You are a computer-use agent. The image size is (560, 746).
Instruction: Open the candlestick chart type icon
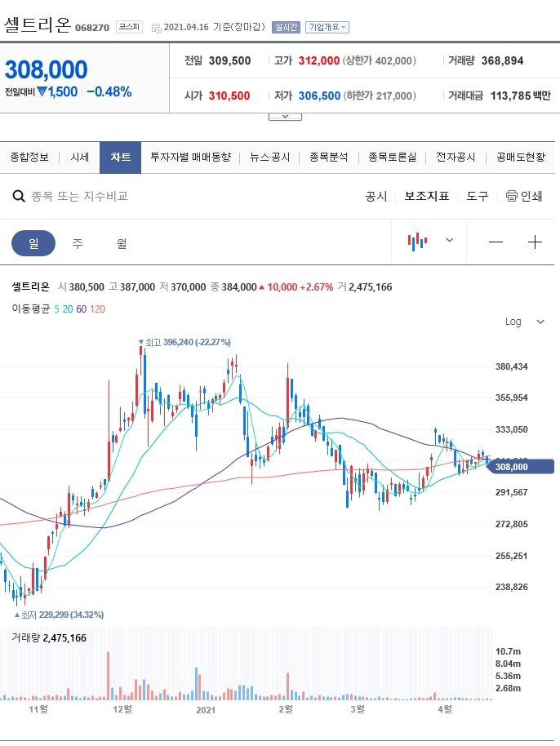pos(417,242)
